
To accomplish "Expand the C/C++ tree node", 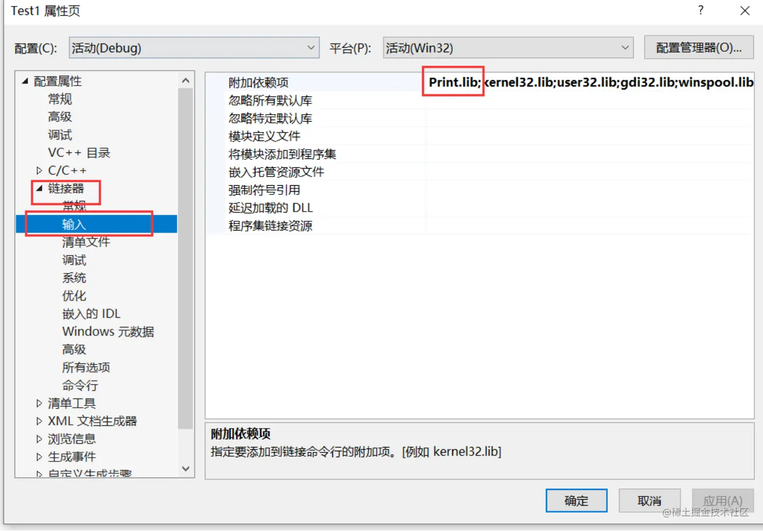I will 39,171.
